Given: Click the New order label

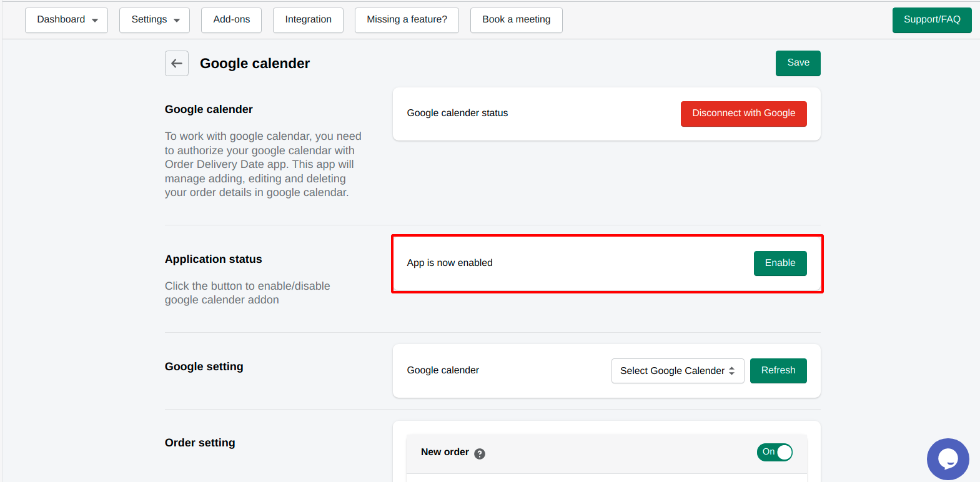Looking at the screenshot, I should [445, 452].
